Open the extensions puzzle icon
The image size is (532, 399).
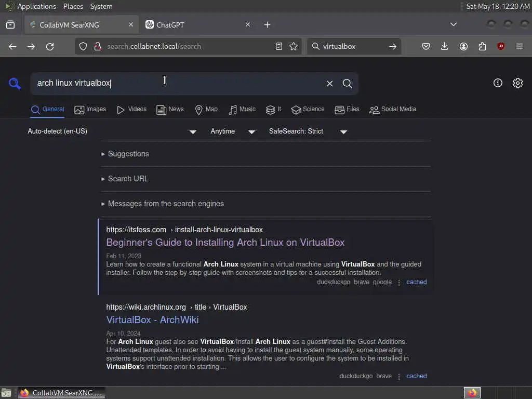(482, 46)
